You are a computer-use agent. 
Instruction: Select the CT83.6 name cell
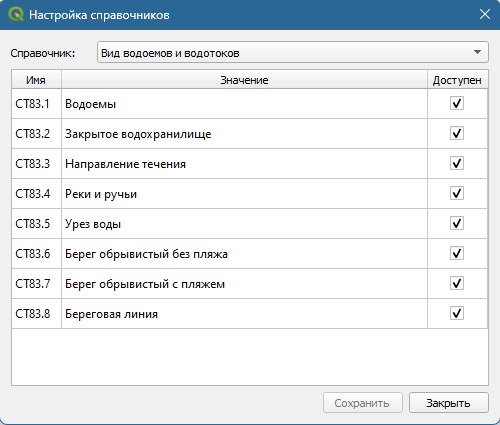click(37, 254)
